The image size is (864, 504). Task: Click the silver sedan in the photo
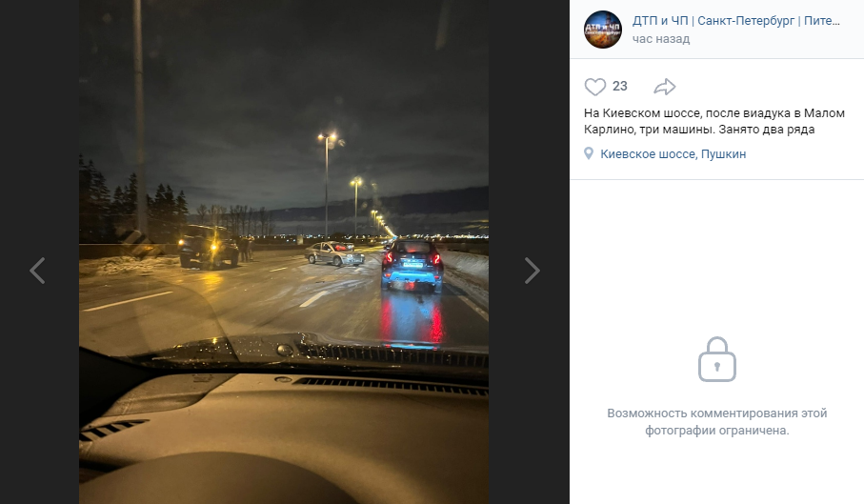click(x=334, y=254)
